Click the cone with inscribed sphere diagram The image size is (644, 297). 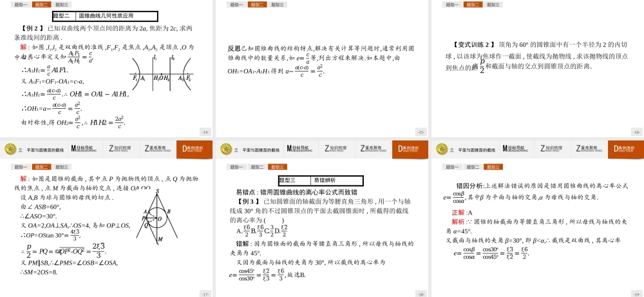[x=157, y=216]
